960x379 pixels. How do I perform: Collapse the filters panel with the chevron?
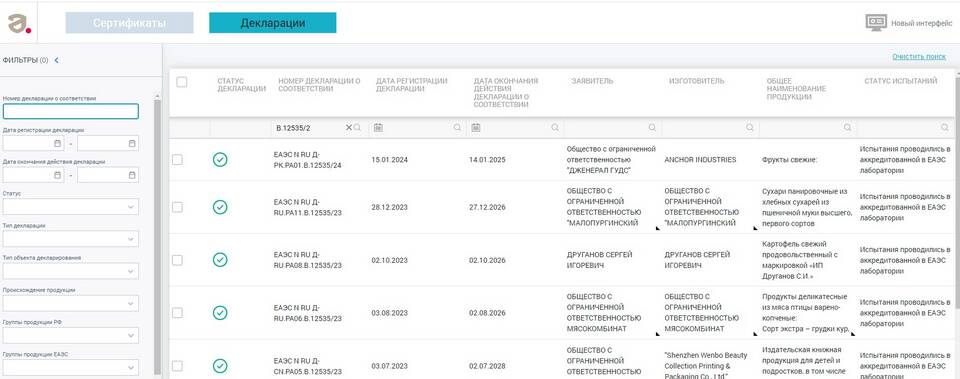[x=56, y=60]
